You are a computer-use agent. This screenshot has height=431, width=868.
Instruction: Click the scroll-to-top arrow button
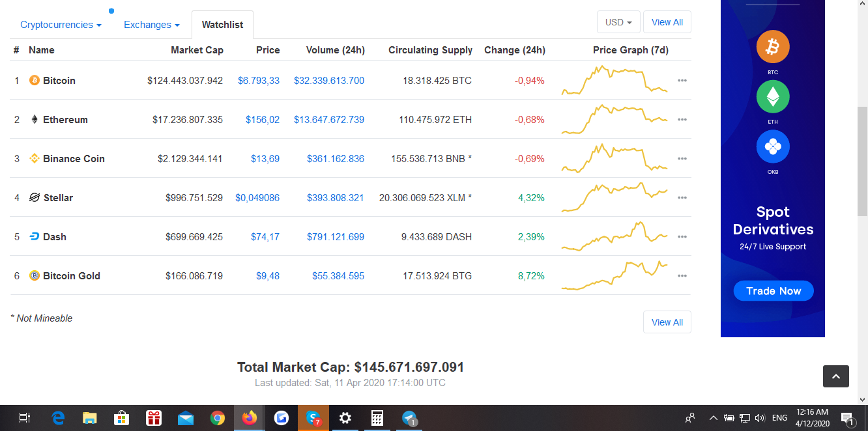point(836,376)
